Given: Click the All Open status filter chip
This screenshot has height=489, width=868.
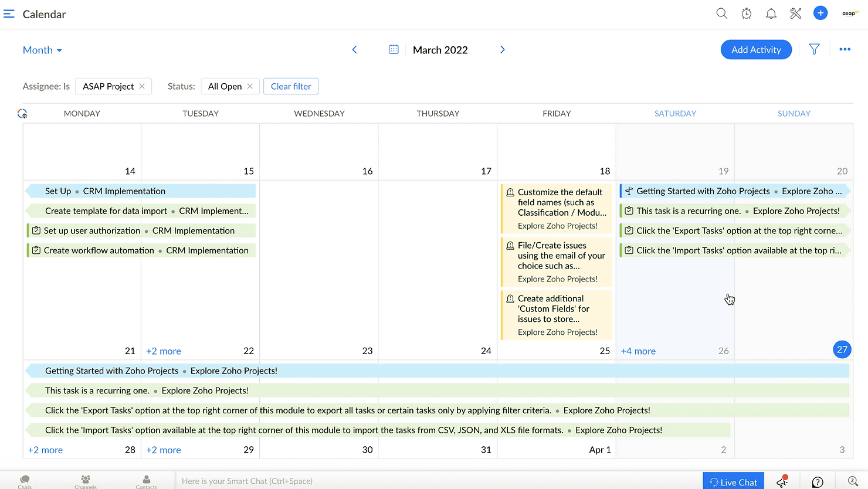Looking at the screenshot, I should click(x=230, y=86).
